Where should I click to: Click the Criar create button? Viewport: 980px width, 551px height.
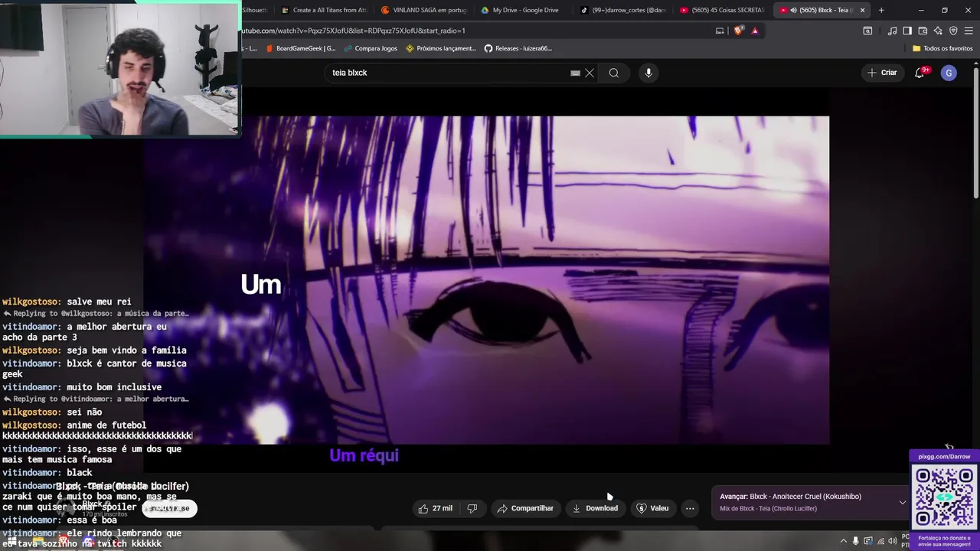[881, 73]
